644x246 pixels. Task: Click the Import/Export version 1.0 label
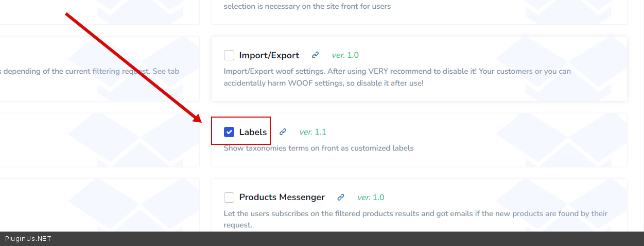pos(345,55)
